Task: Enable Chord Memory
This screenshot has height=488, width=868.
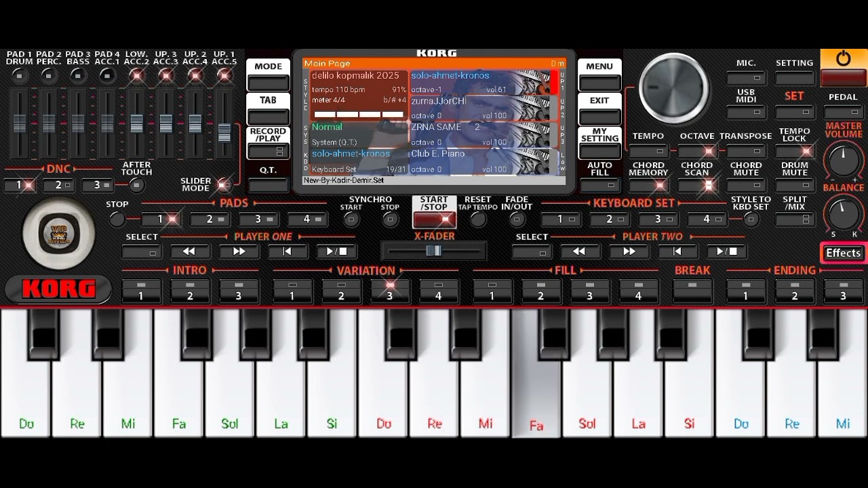Action: (648, 185)
